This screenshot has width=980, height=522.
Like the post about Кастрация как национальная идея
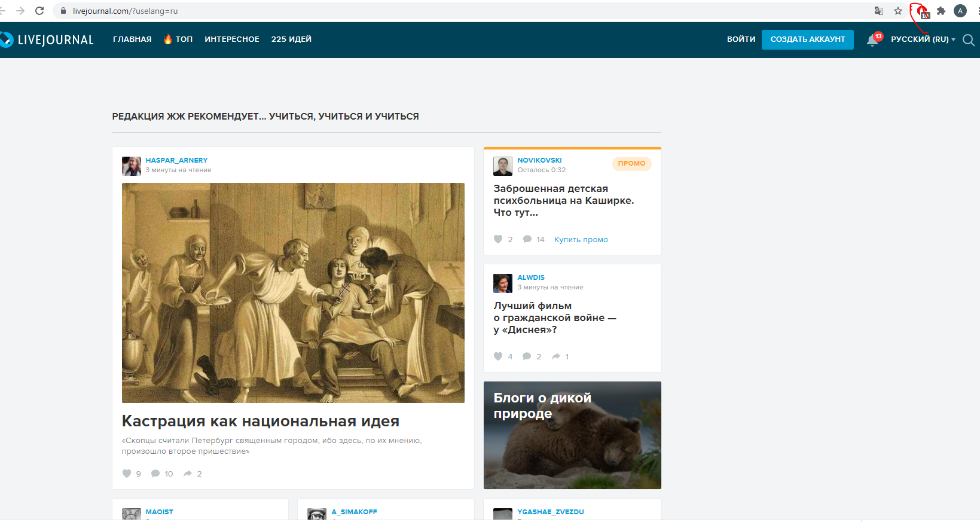(127, 474)
